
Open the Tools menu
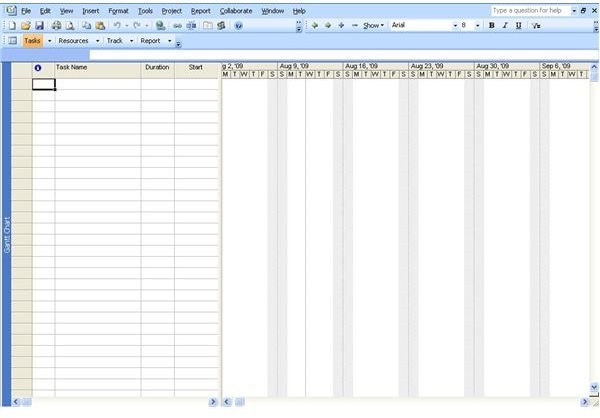pyautogui.click(x=145, y=11)
